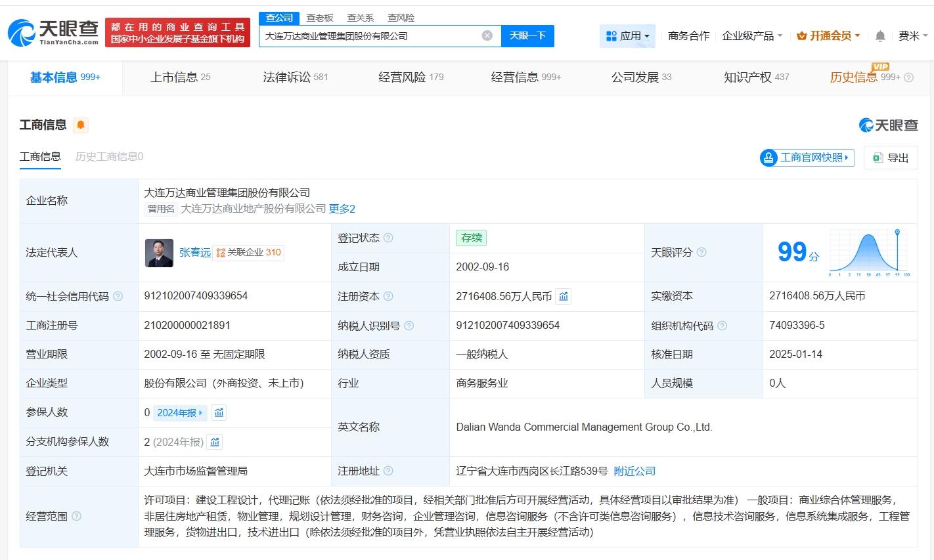Open the trend chart icon beside 注册资本
934x560 pixels.
[563, 296]
